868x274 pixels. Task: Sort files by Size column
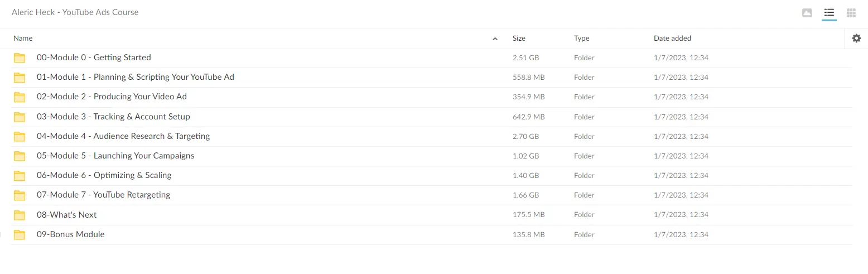coord(519,39)
